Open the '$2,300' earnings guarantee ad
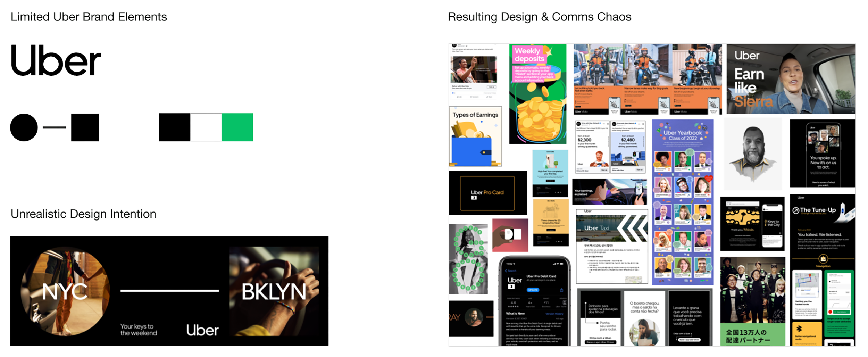The width and height of the screenshot is (868, 357). 592,147
